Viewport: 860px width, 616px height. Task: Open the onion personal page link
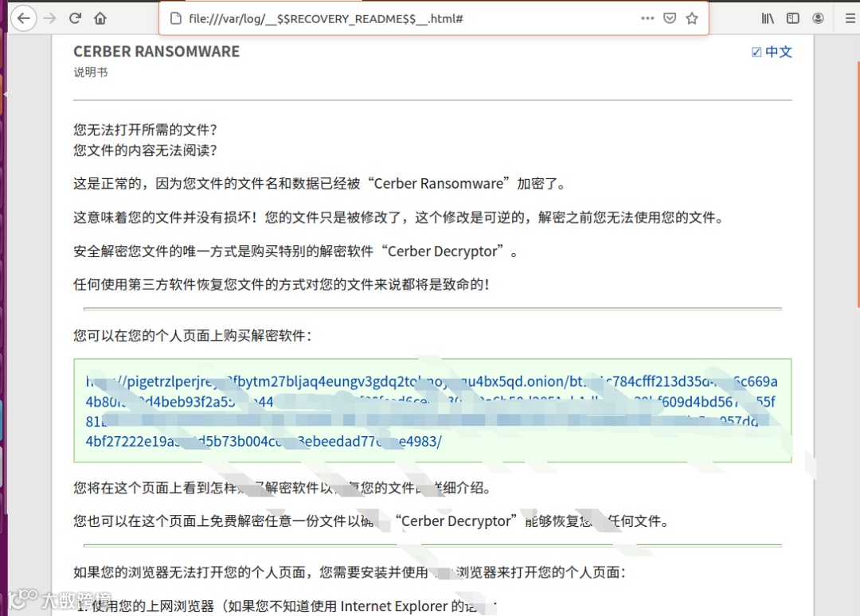point(432,411)
